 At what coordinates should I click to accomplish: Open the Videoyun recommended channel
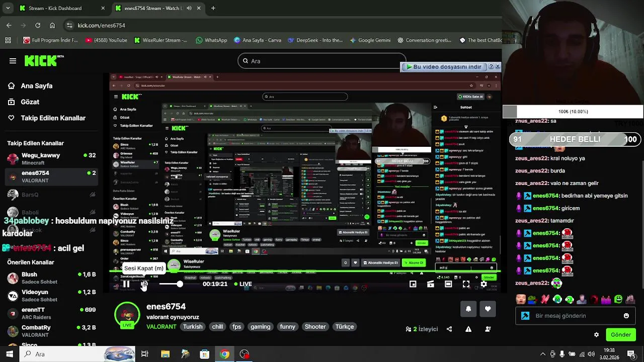50,296
